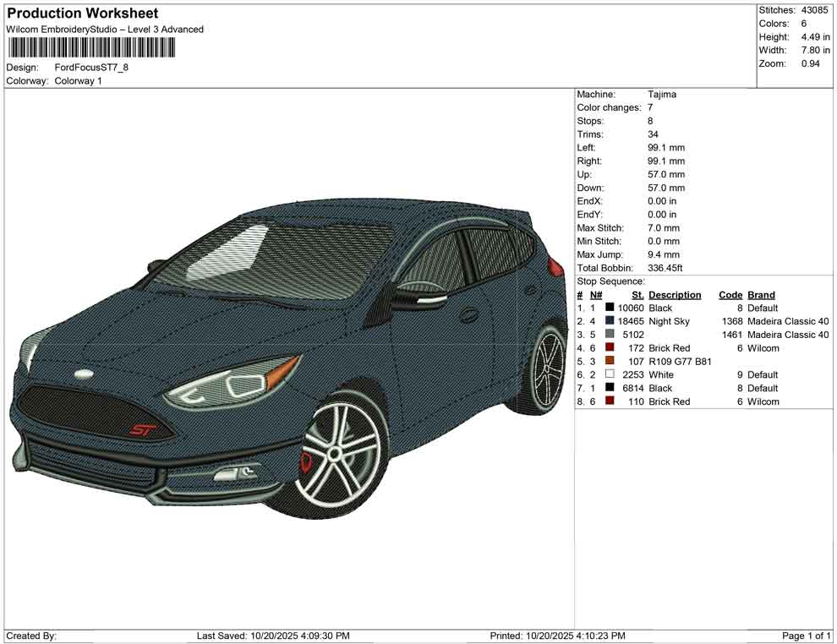This screenshot has height=644, width=837.
Task: Click the 'R109 G77 B81' description
Action: pyautogui.click(x=680, y=361)
